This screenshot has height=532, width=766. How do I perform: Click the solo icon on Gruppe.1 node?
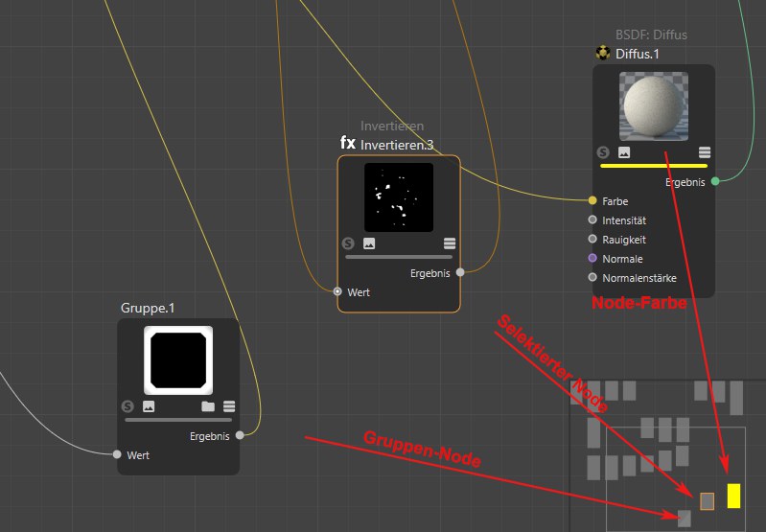(x=128, y=406)
